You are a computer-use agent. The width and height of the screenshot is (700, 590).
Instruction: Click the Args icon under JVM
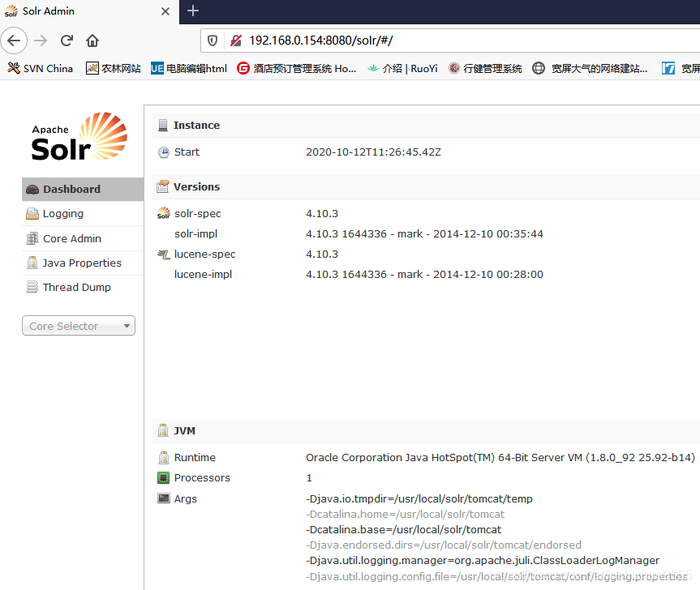click(164, 498)
